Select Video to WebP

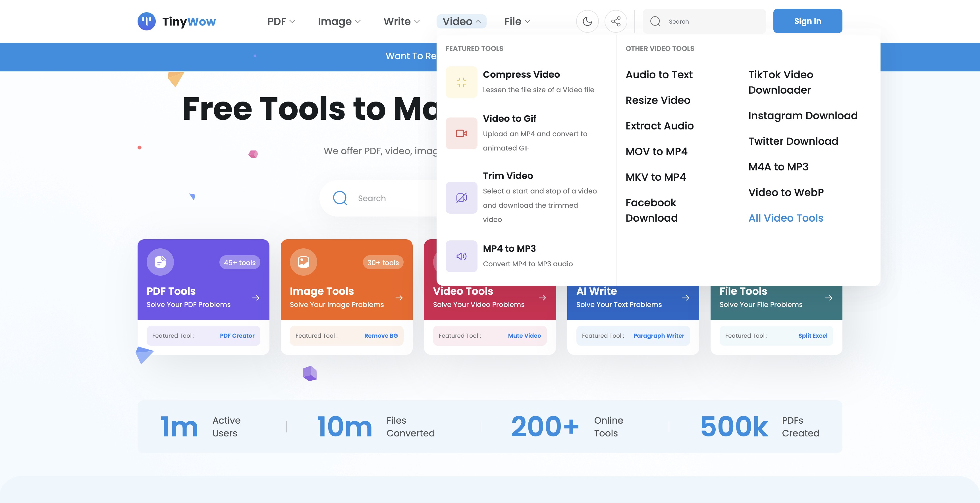tap(786, 192)
